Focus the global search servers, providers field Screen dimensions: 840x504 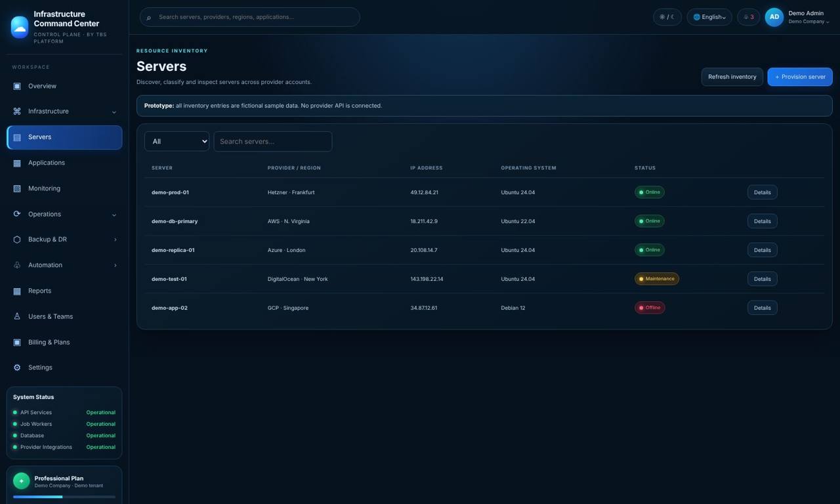(x=250, y=17)
